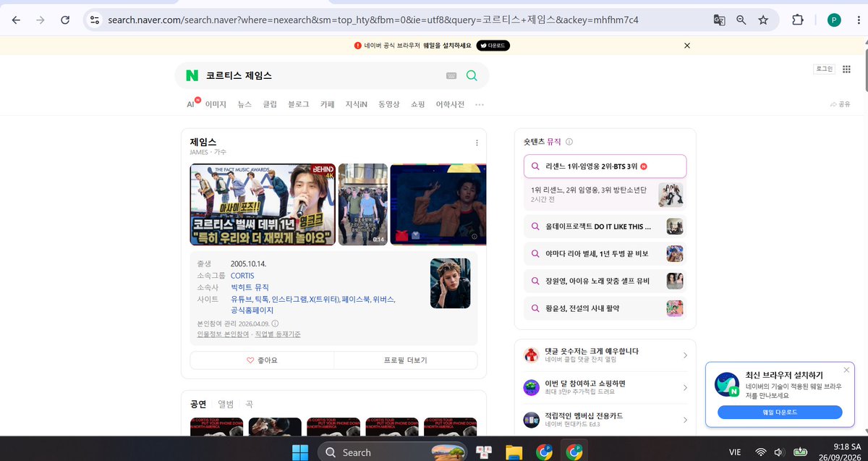868x461 pixels.
Task: Open the Naver services grid icon
Action: [x=846, y=69]
